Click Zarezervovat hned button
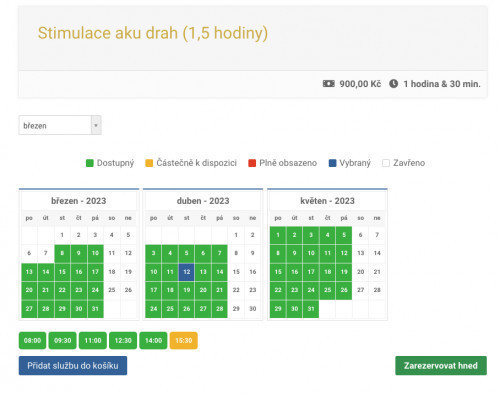The width and height of the screenshot is (500, 394). tap(441, 366)
